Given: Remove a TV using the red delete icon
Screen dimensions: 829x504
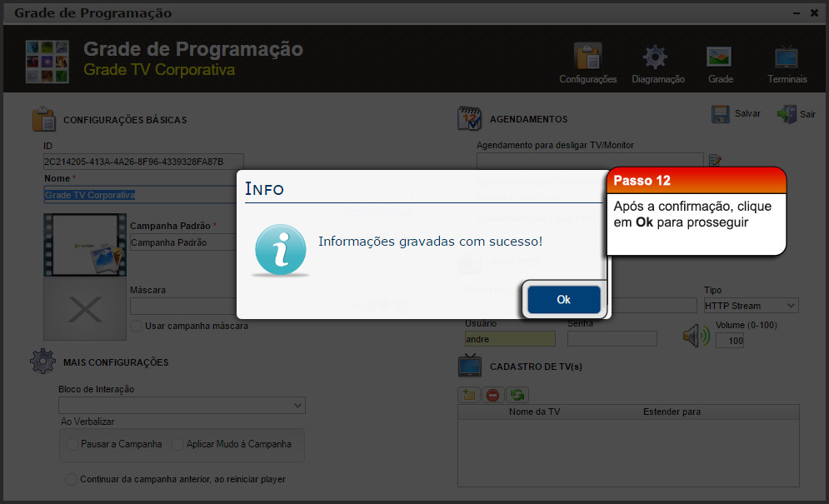Looking at the screenshot, I should (x=492, y=394).
